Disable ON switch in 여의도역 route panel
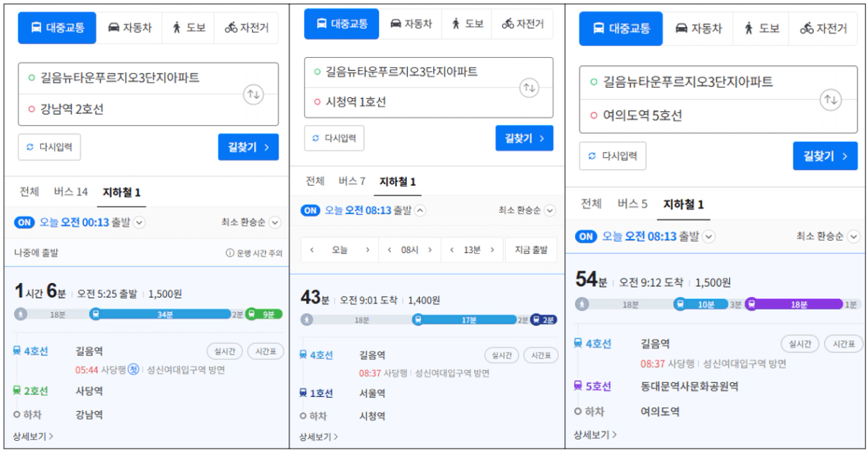This screenshot has height=454, width=868. click(586, 236)
